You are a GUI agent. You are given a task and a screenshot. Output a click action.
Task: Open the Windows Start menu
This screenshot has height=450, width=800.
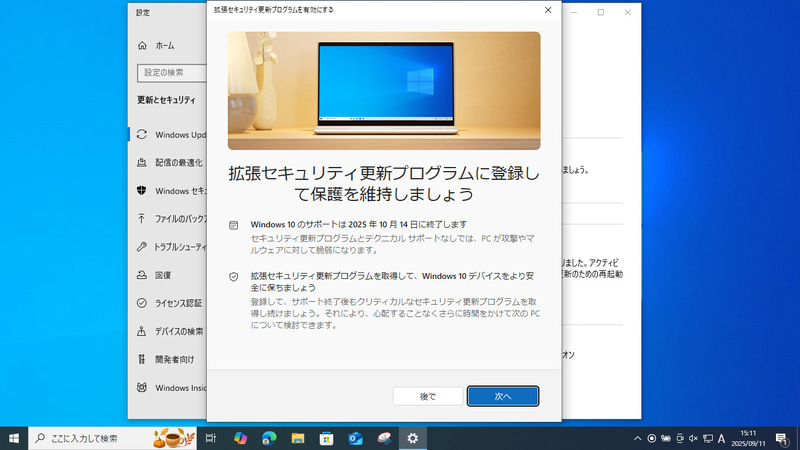tap(14, 438)
